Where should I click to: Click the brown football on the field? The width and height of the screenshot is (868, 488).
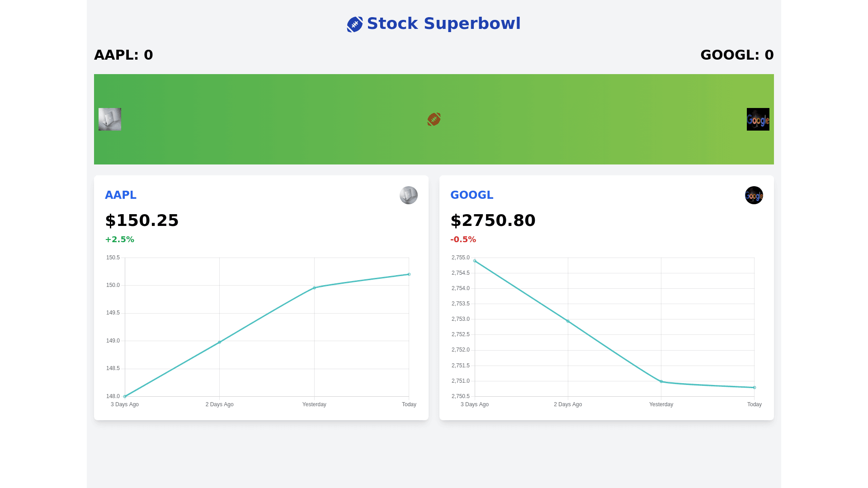434,119
